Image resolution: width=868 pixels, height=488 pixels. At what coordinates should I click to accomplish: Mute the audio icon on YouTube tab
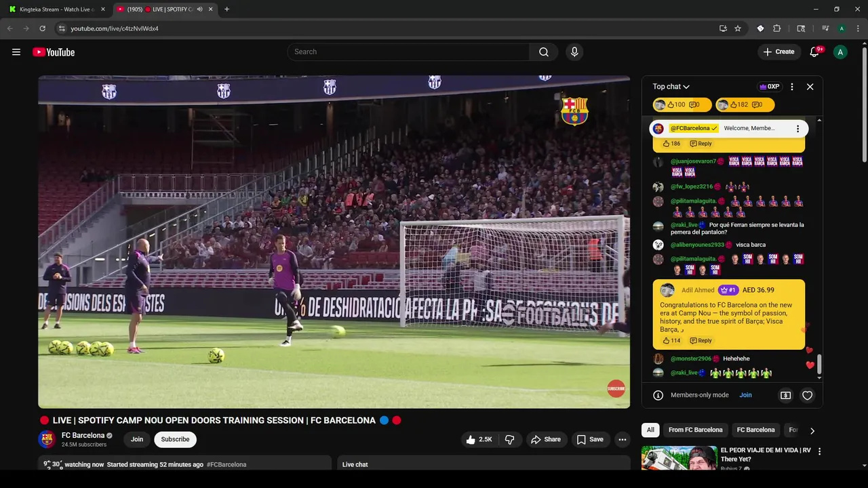(200, 9)
